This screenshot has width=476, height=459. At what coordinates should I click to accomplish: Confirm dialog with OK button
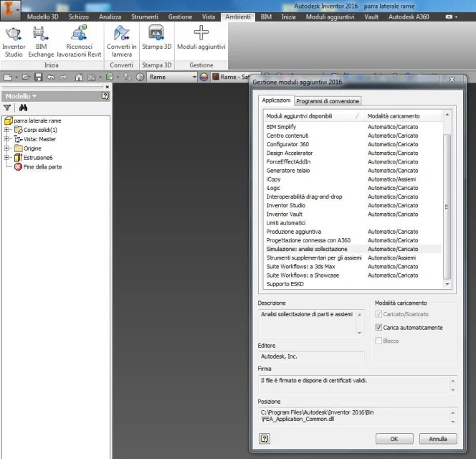pyautogui.click(x=394, y=439)
